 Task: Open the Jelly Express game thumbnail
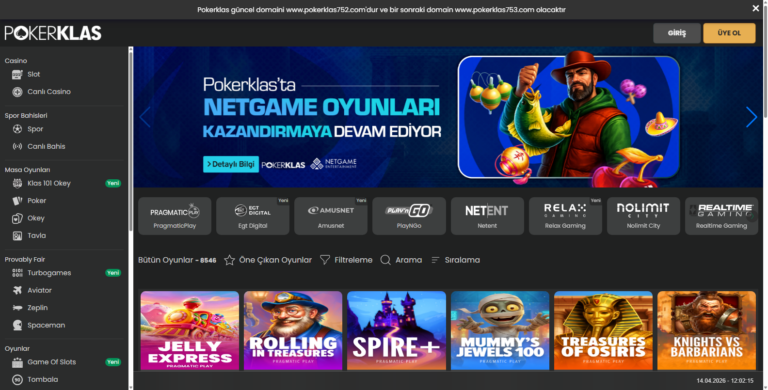click(x=190, y=331)
